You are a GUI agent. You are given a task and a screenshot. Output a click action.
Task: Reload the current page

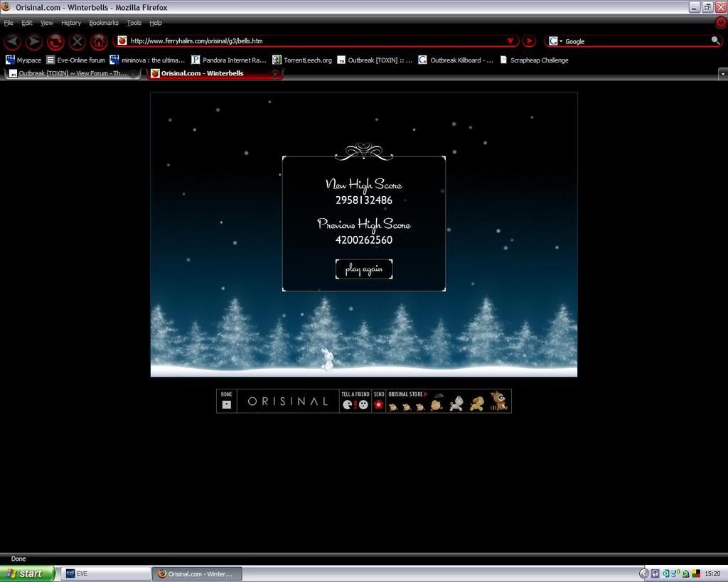[x=55, y=41]
